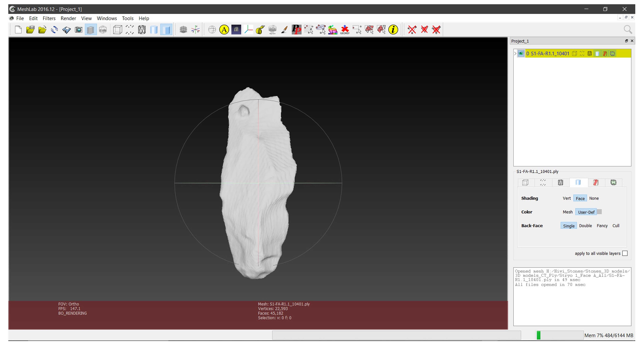The height and width of the screenshot is (342, 644).
Task: Expand the S1-FA-R1.1_10401 layer row
Action: [515, 53]
